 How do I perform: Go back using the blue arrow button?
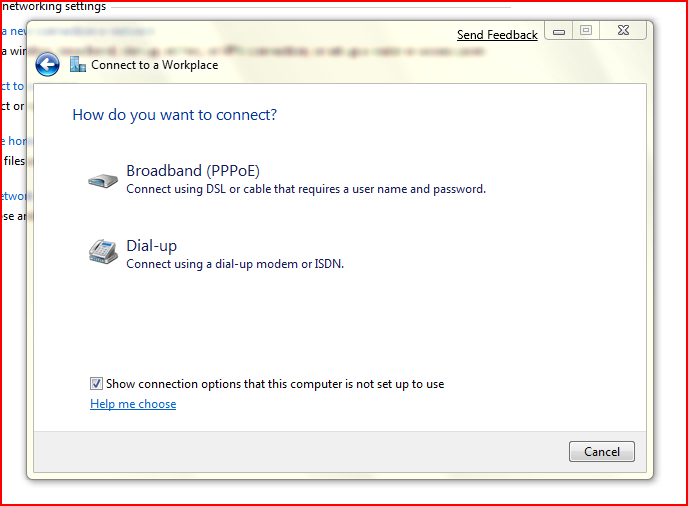pos(47,65)
